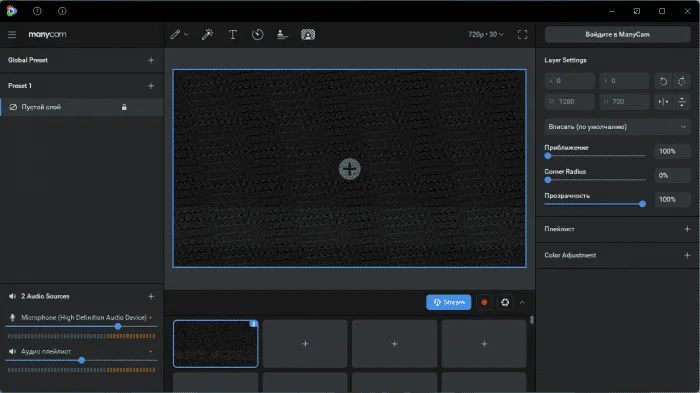Add a source to the third preset slot
This screenshot has width=700, height=393.
tap(394, 344)
